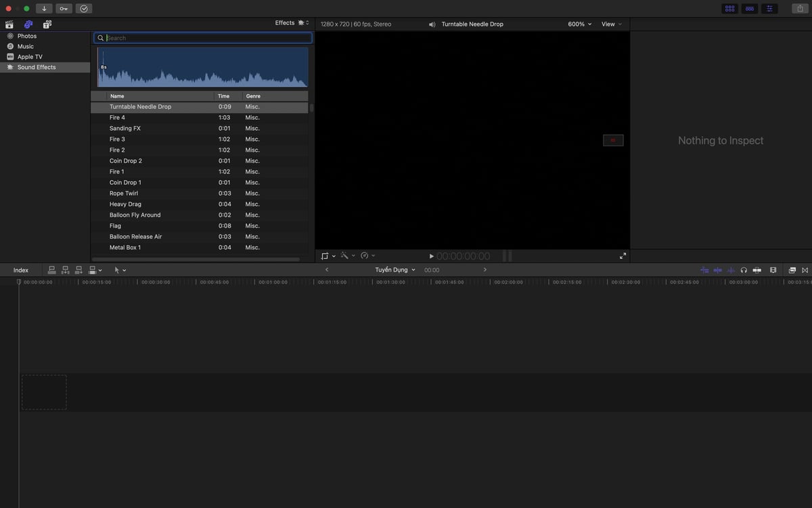Play the viewer clip
812x508 pixels.
[x=432, y=256]
